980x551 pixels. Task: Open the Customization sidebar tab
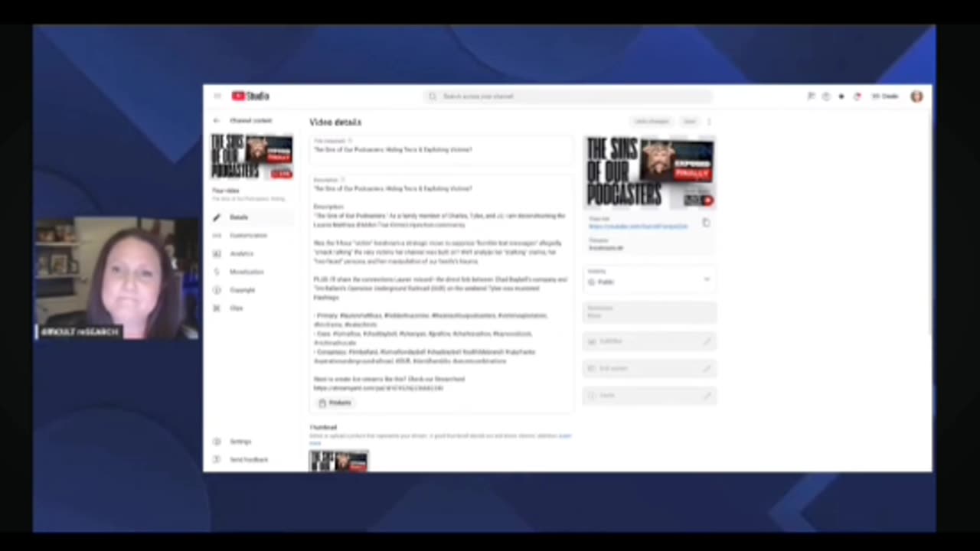pos(250,236)
